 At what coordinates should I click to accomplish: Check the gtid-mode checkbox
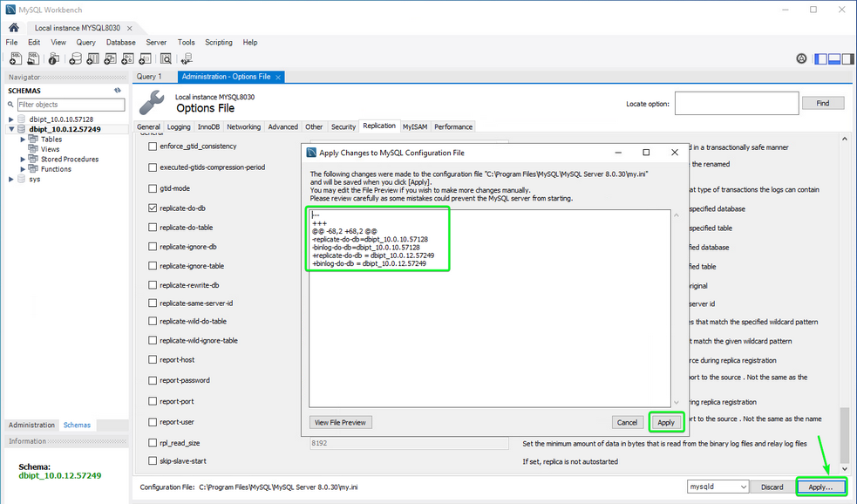153,188
